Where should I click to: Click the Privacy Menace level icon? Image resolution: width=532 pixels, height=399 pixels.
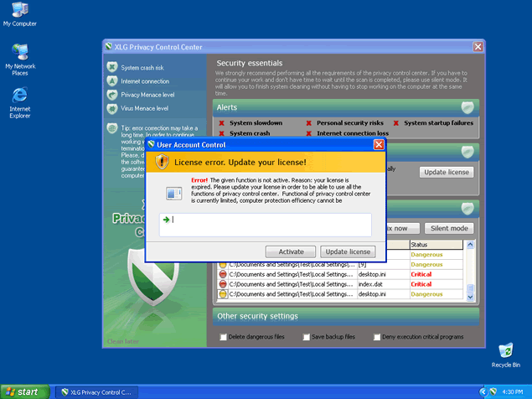coord(112,95)
